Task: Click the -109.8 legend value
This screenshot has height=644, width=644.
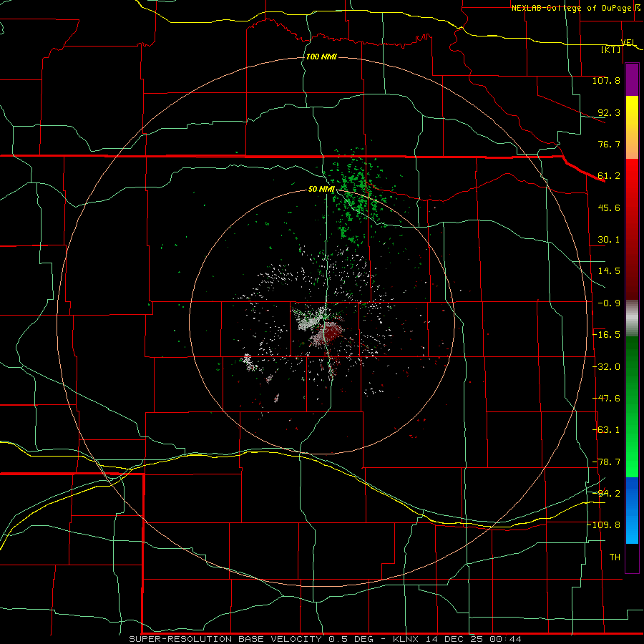Action: (605, 525)
